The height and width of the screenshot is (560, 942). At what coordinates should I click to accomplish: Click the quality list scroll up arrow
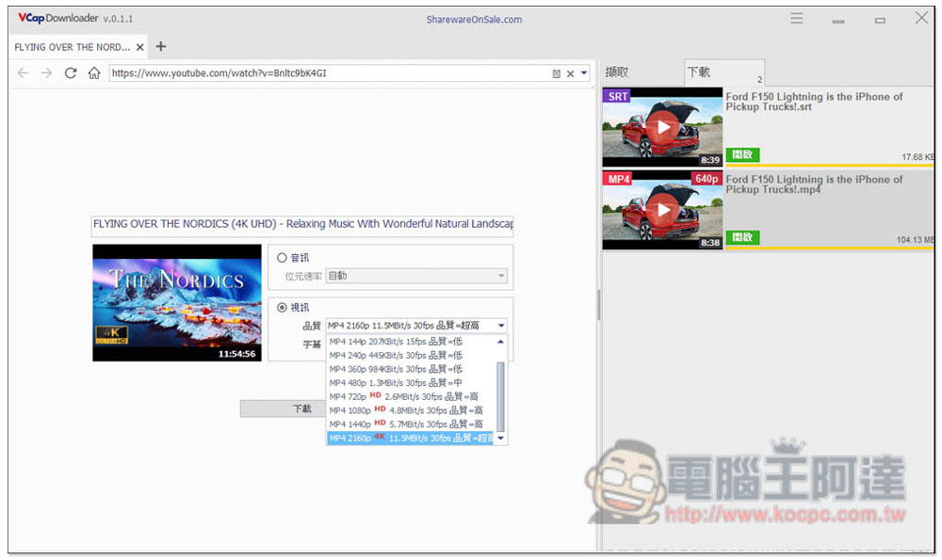tap(500, 342)
